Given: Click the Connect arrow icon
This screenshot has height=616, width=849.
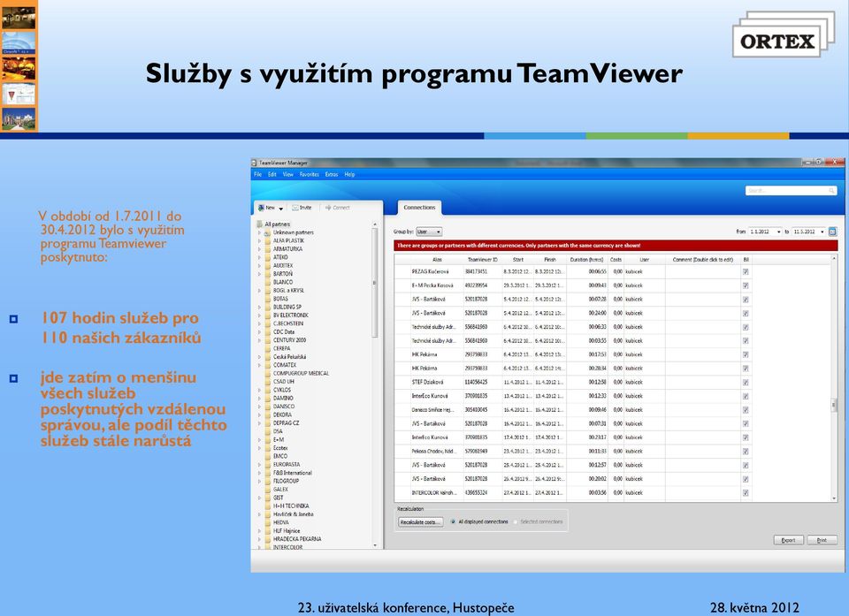Looking at the screenshot, I should 328,208.
